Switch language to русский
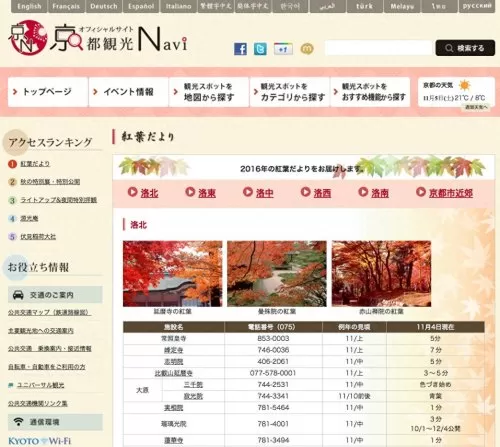 click(x=477, y=6)
